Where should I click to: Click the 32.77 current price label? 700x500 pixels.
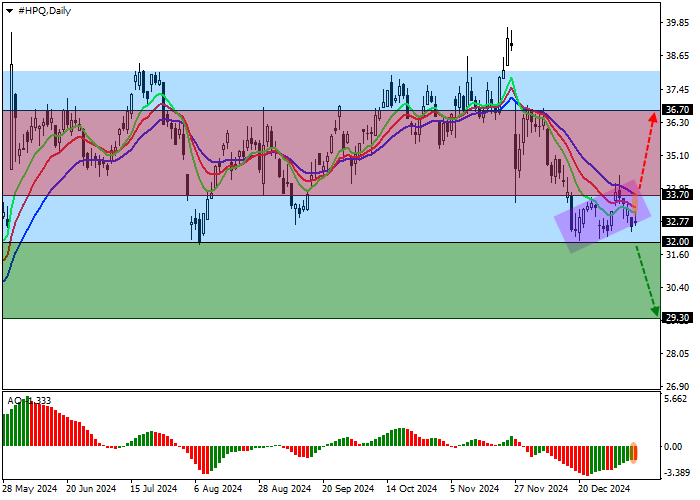(x=677, y=221)
